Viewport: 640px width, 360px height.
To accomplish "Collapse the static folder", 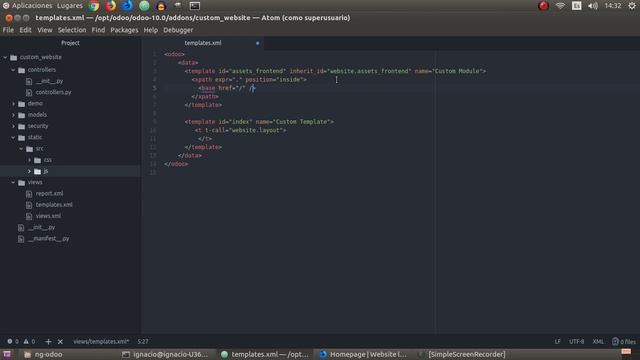I will point(13,138).
